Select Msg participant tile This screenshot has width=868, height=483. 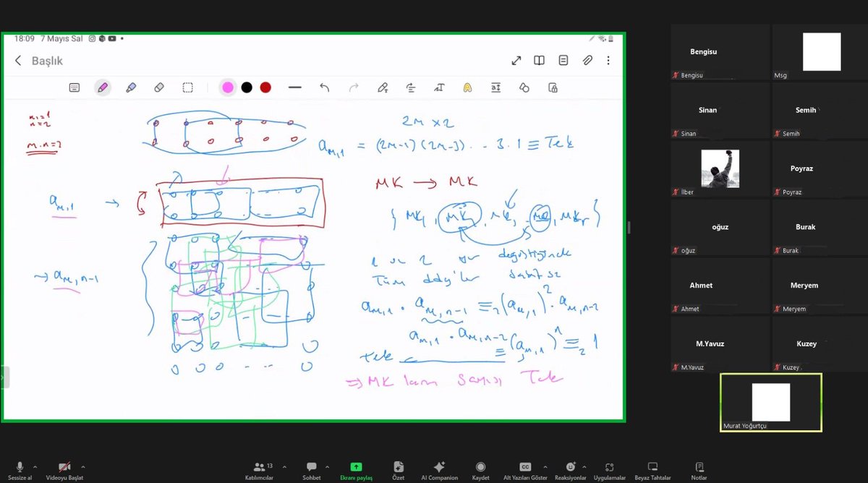point(820,52)
